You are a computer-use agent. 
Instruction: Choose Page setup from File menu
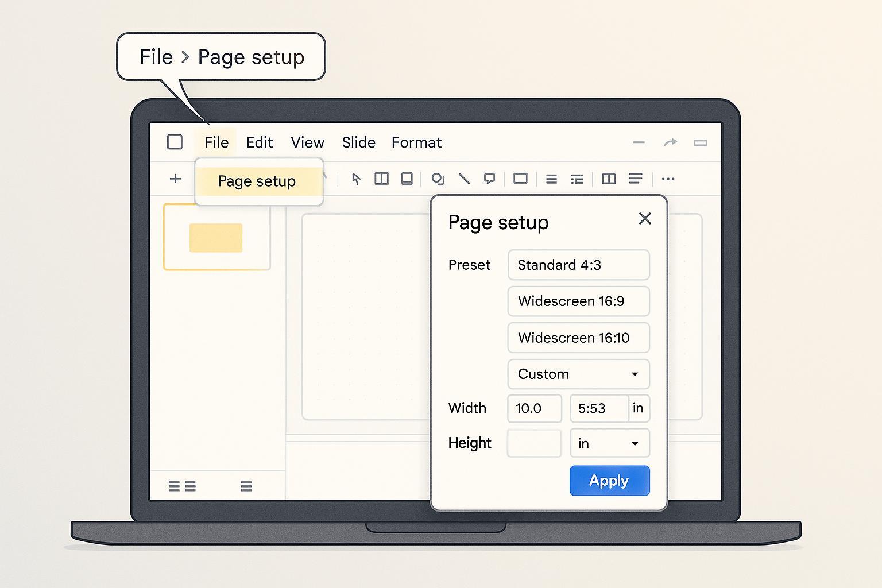(257, 181)
